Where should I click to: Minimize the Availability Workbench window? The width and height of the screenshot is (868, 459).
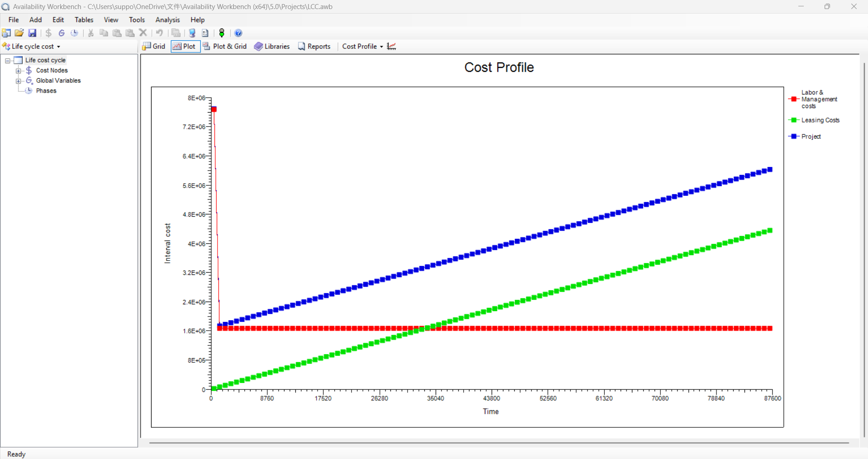(x=801, y=6)
